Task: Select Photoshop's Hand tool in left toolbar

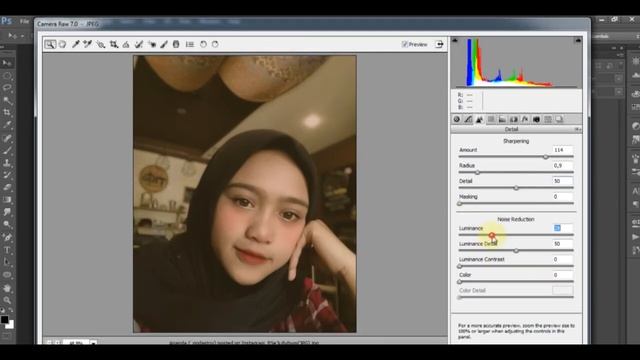Action: (7, 288)
